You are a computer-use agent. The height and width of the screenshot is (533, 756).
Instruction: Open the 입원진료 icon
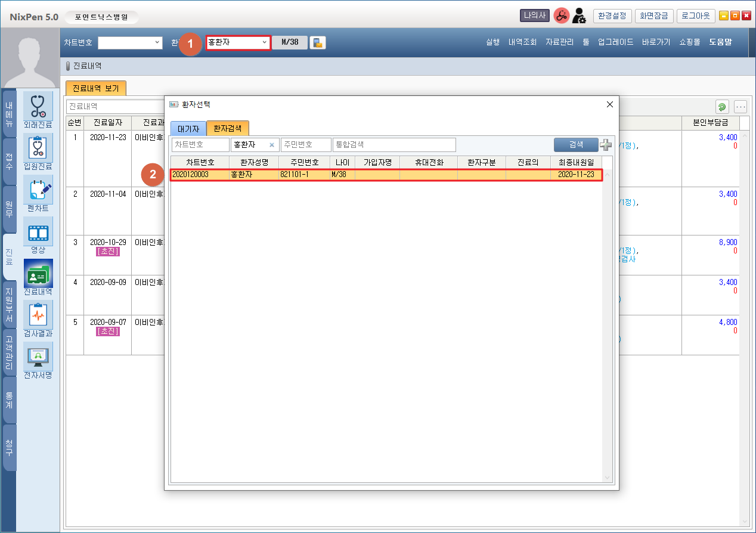coord(38,148)
